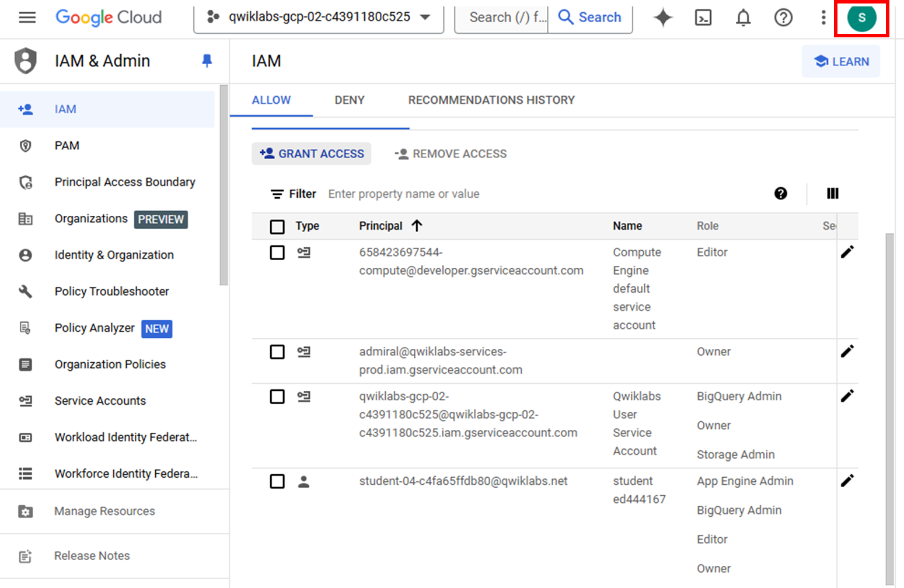Click the Role column header
This screenshot has width=904, height=588.
pos(707,226)
